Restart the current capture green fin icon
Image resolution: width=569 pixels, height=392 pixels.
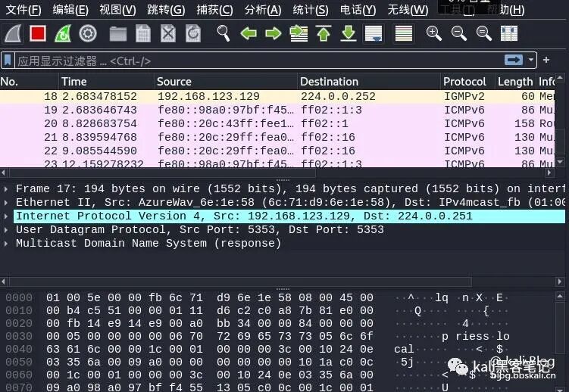pyautogui.click(x=63, y=34)
